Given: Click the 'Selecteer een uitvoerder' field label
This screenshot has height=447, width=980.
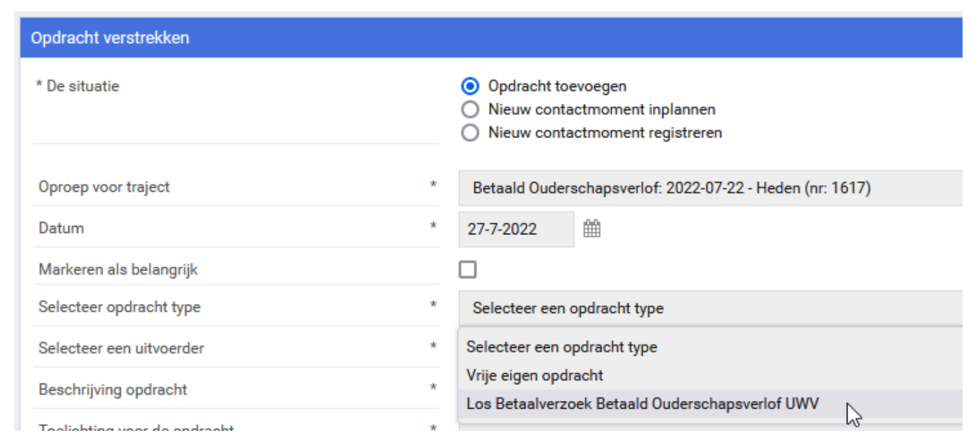Looking at the screenshot, I should tap(121, 348).
